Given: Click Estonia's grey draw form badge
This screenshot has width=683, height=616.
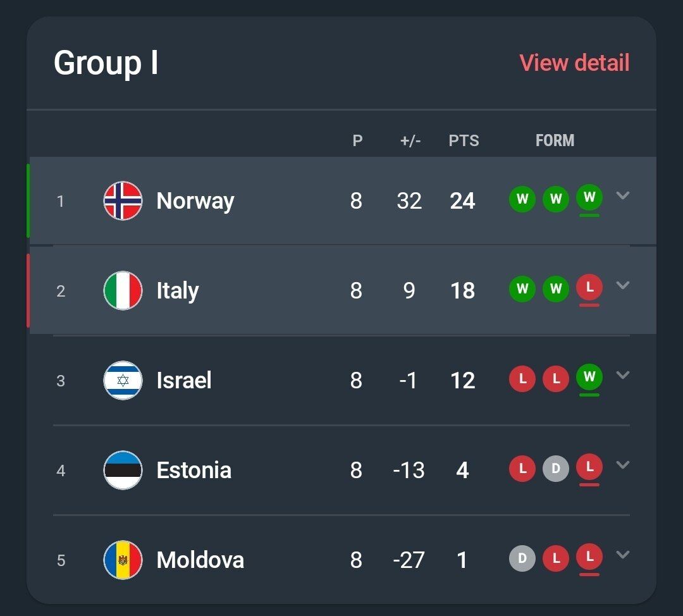Looking at the screenshot, I should coord(556,469).
